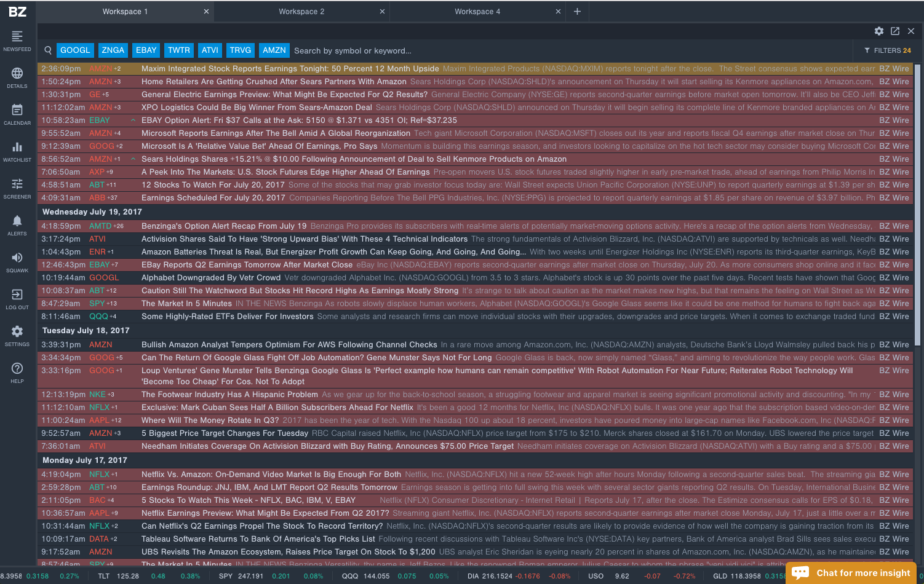Click the AAPL +12 ticker symbol
This screenshot has width=924, height=584.
click(105, 420)
